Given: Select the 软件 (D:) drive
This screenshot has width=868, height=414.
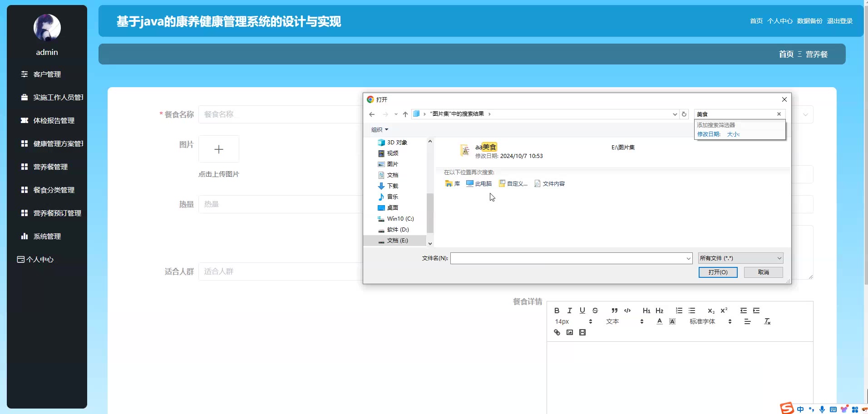Looking at the screenshot, I should (x=394, y=230).
